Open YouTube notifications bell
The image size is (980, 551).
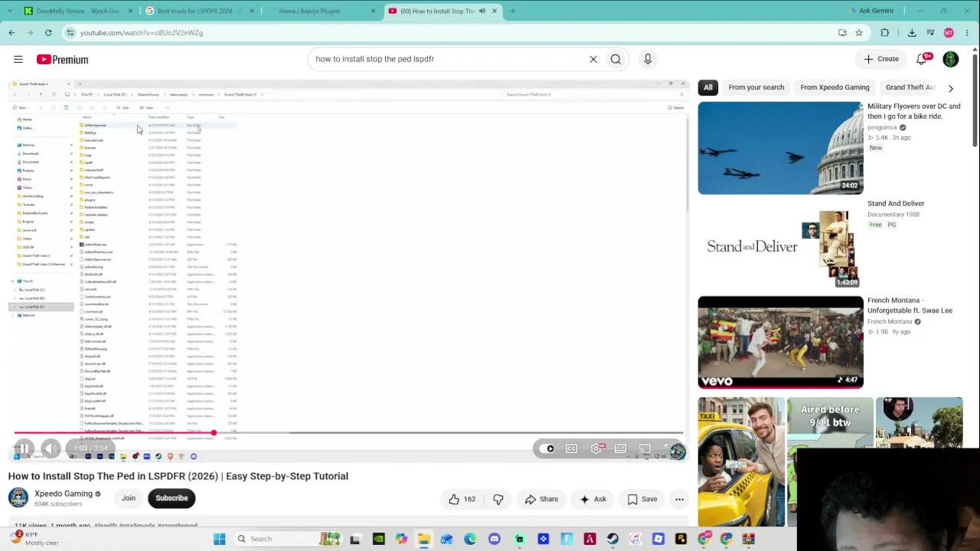pyautogui.click(x=923, y=59)
